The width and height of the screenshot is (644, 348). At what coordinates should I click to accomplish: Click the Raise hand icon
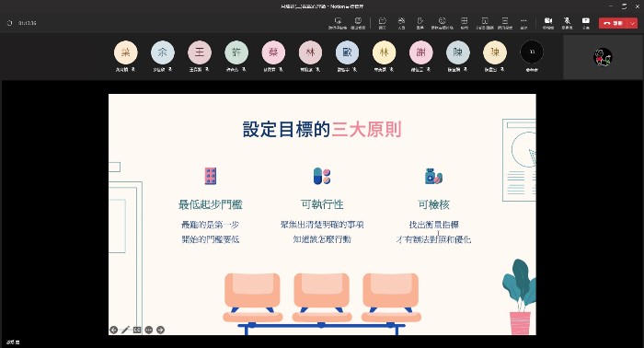point(420,23)
